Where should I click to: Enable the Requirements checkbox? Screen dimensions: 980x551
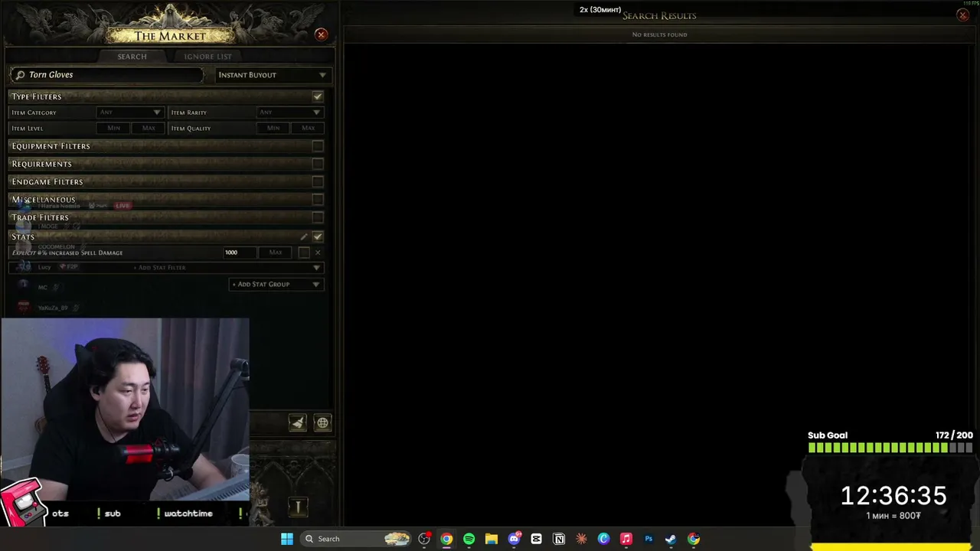coord(318,164)
